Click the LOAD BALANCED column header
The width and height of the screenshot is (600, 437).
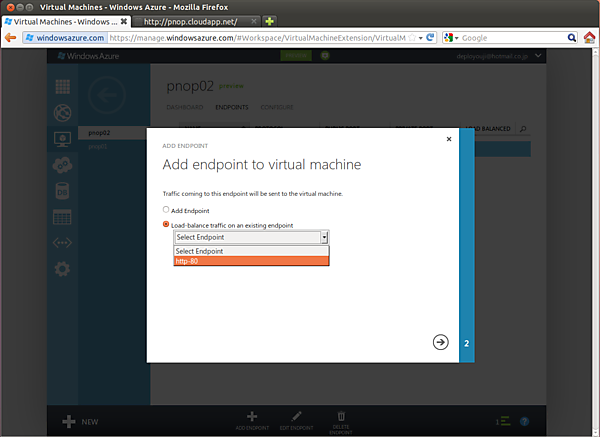(489, 129)
